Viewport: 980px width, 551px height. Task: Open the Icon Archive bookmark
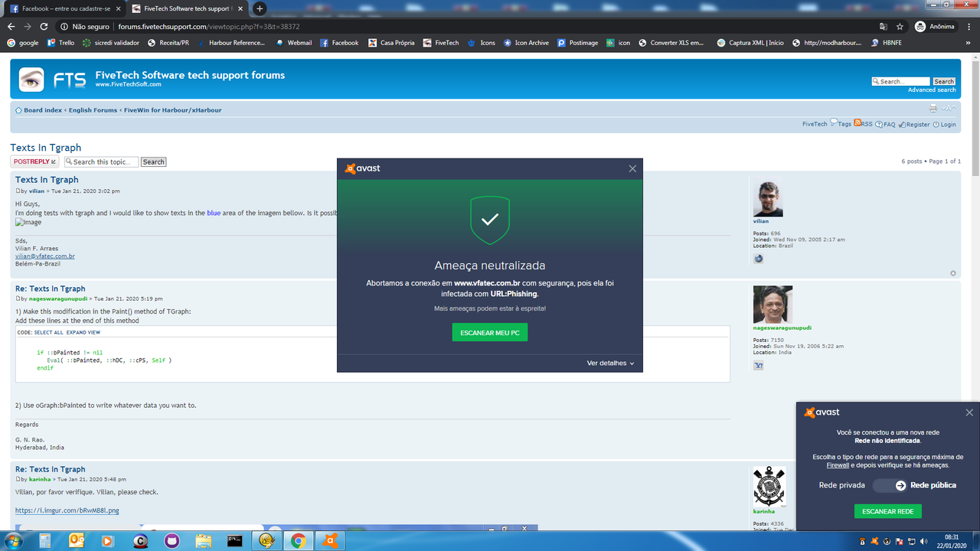[526, 43]
